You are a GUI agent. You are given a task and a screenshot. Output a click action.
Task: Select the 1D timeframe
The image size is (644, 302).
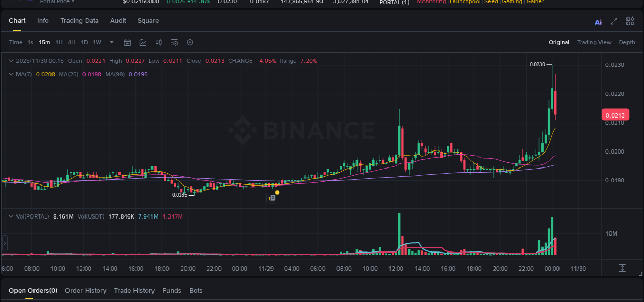click(x=84, y=42)
